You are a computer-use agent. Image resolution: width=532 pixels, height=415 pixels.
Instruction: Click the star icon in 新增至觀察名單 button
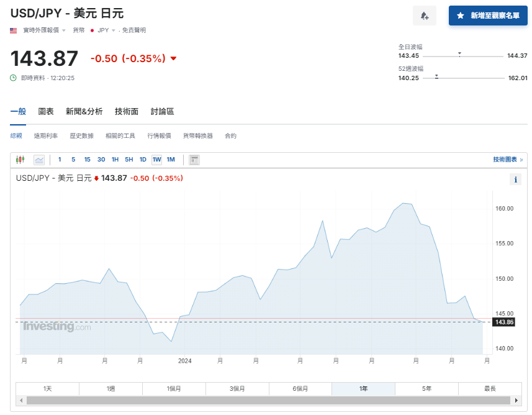[459, 16]
